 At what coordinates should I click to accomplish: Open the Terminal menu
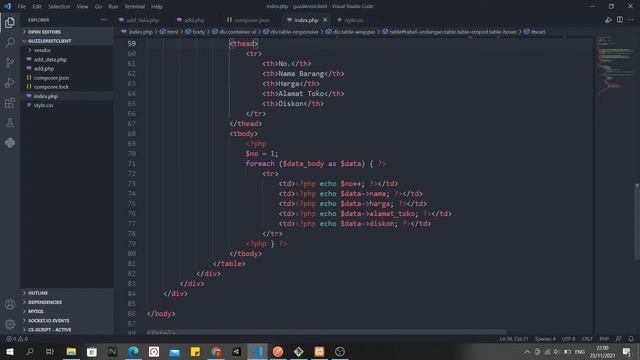[134, 7]
